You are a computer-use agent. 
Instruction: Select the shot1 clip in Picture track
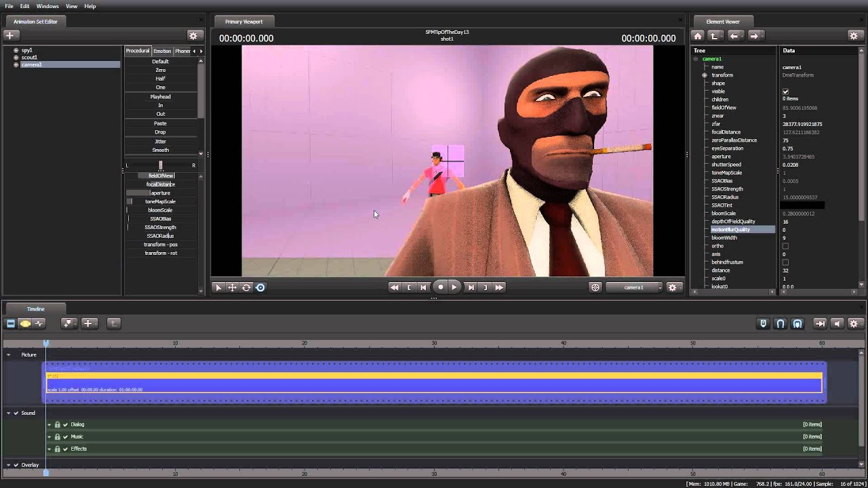point(434,382)
